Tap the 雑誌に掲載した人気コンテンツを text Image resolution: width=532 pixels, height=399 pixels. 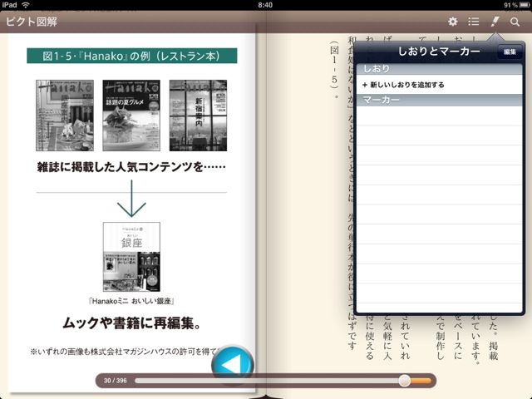[131, 167]
